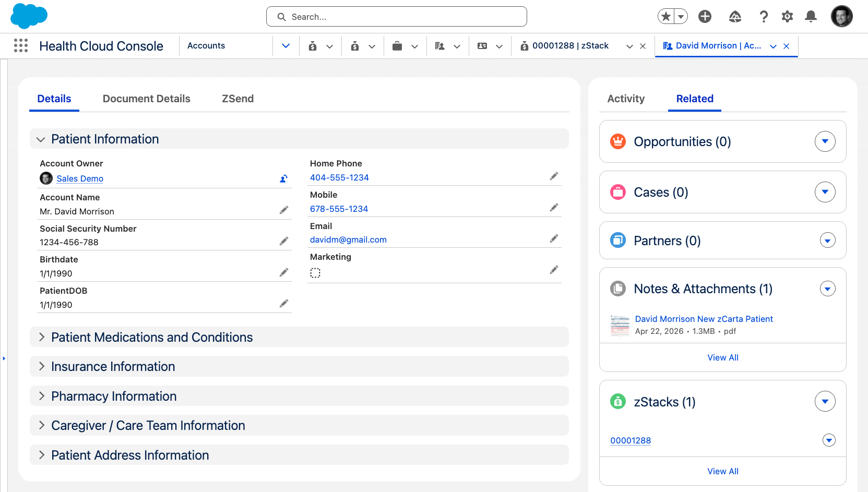Open the Notifications bell
The width and height of the screenshot is (868, 492).
(x=811, y=17)
